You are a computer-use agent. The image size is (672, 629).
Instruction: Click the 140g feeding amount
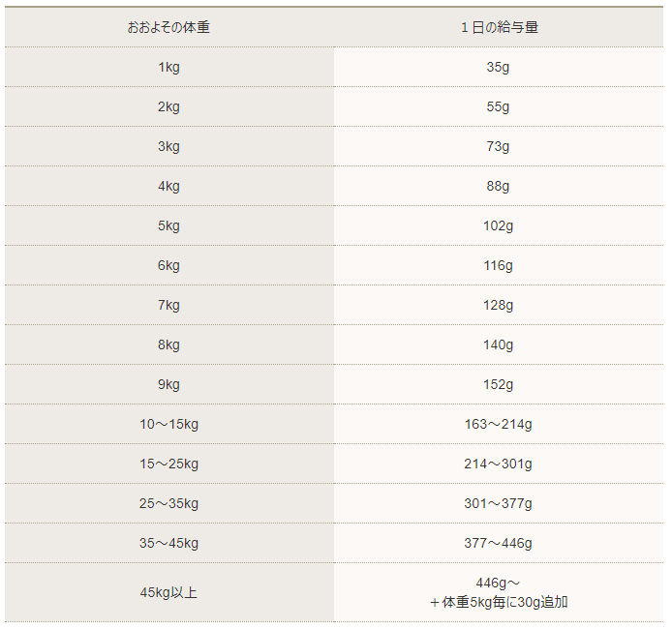499,344
